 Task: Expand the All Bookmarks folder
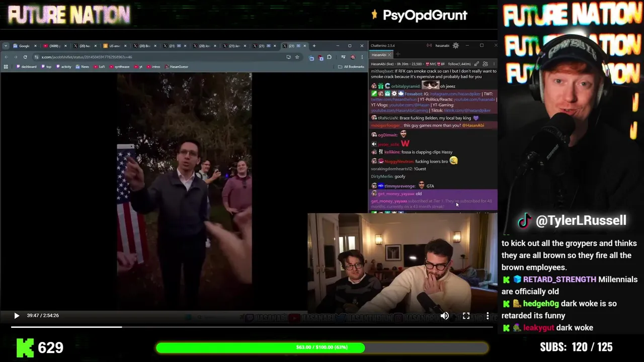pos(351,66)
